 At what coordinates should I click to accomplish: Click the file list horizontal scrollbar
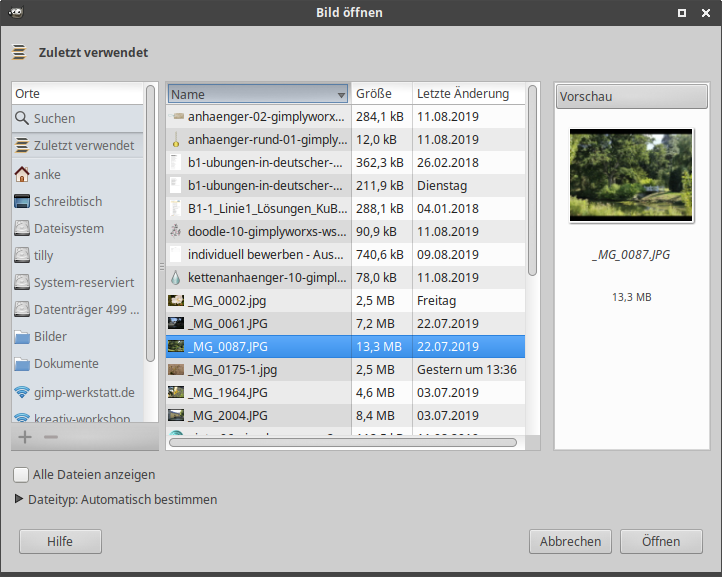coord(343,443)
